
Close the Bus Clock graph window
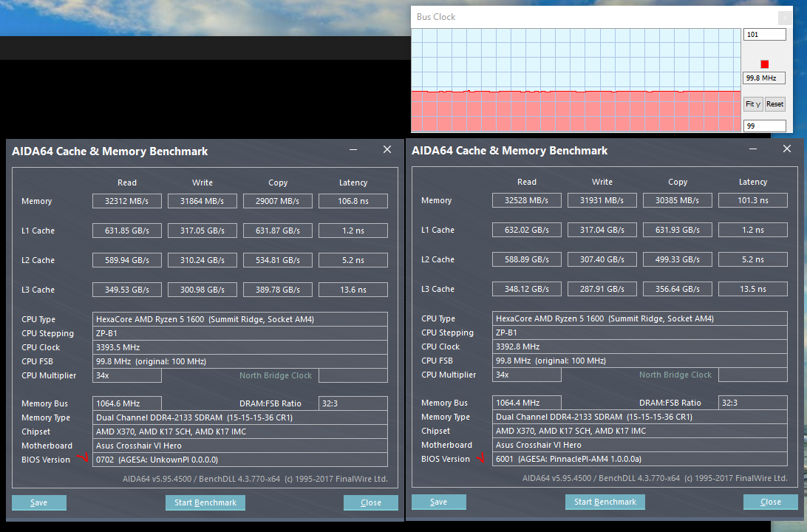coord(785,18)
